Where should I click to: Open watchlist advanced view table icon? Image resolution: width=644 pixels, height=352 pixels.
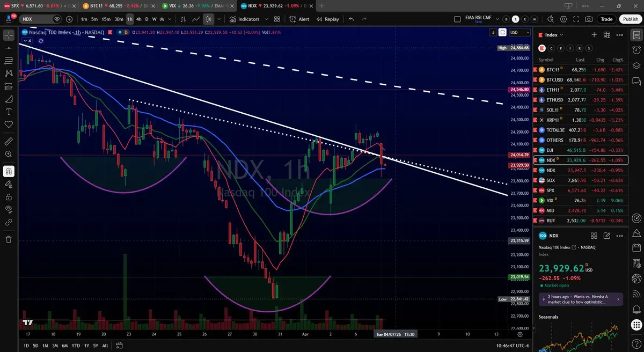click(x=607, y=34)
